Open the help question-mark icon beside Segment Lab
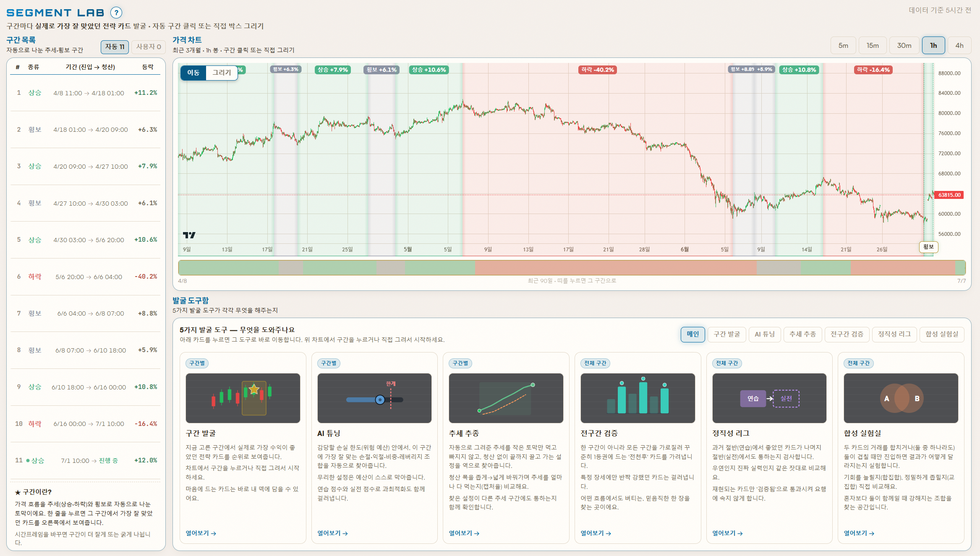980x556 pixels. 116,13
